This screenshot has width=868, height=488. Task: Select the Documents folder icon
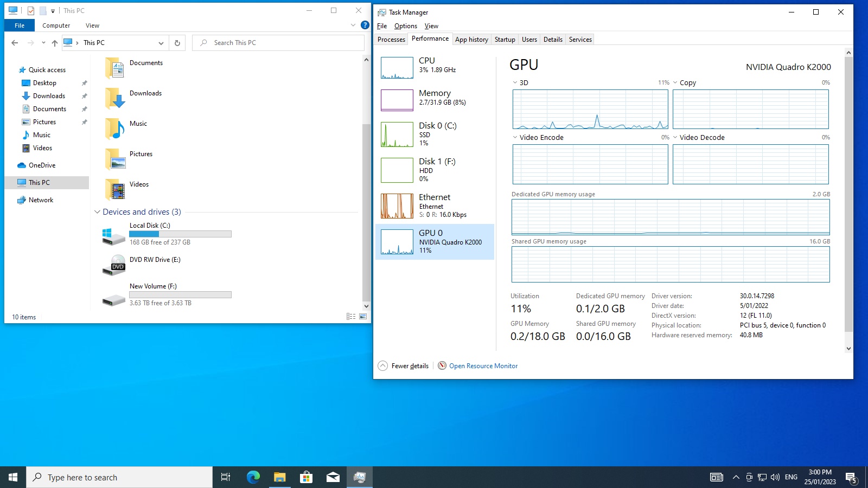pyautogui.click(x=114, y=68)
